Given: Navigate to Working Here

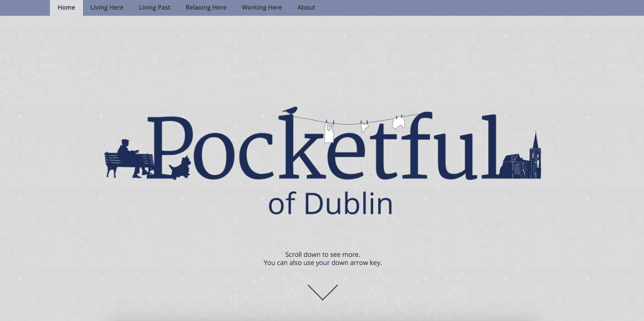Looking at the screenshot, I should pos(262,8).
